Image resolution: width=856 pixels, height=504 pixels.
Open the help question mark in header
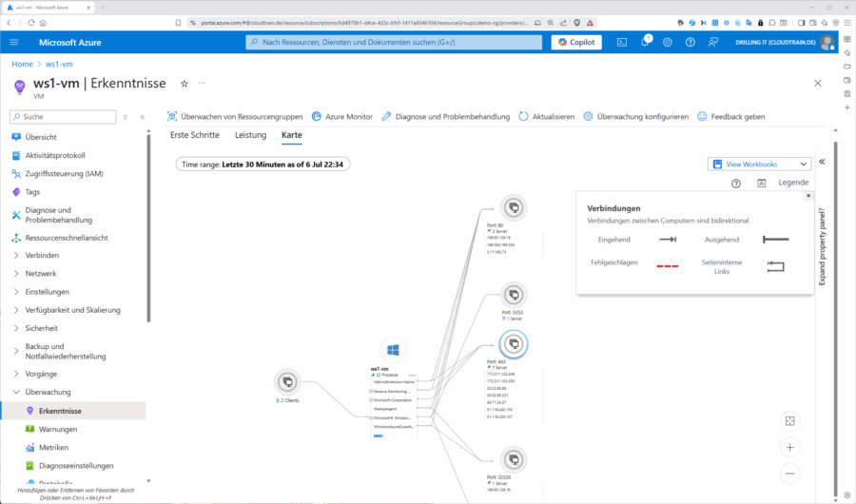[x=691, y=42]
